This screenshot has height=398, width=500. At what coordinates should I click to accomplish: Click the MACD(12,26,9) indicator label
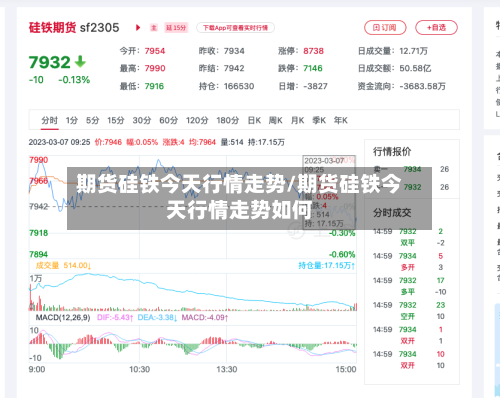pos(63,317)
